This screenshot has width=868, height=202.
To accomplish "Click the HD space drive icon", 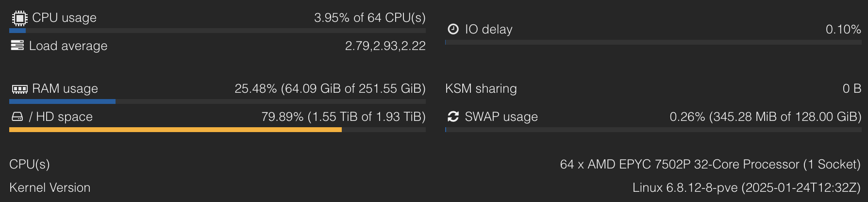I will 17,117.
